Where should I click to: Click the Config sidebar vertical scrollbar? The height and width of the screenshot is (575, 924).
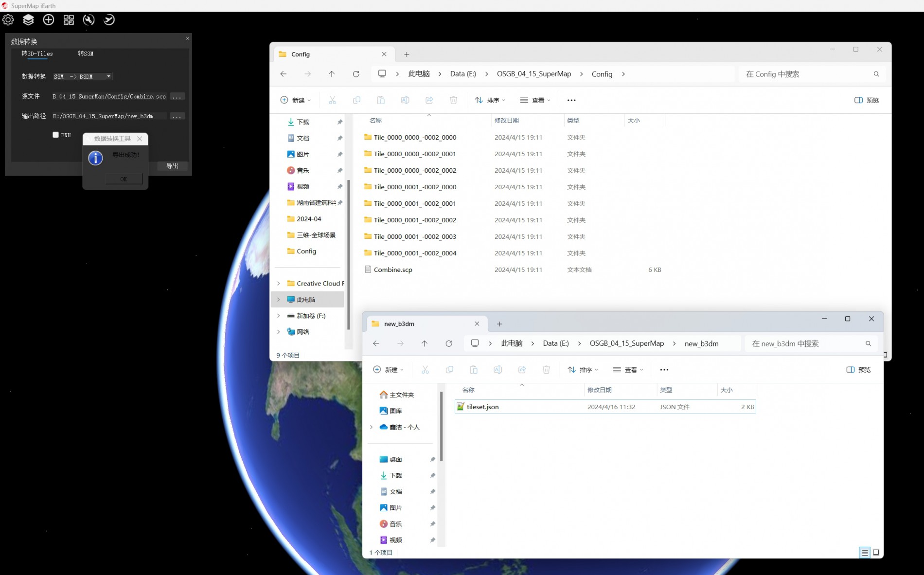click(x=348, y=254)
